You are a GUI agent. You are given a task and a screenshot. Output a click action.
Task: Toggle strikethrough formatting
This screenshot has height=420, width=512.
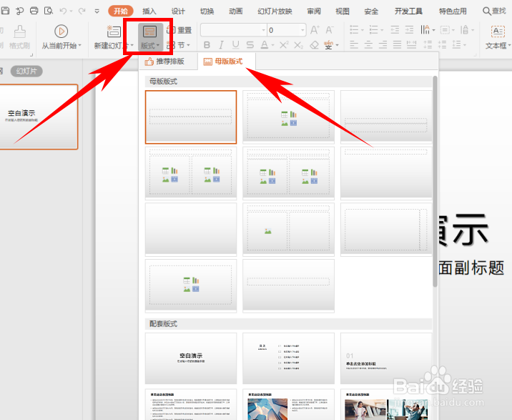point(250,45)
